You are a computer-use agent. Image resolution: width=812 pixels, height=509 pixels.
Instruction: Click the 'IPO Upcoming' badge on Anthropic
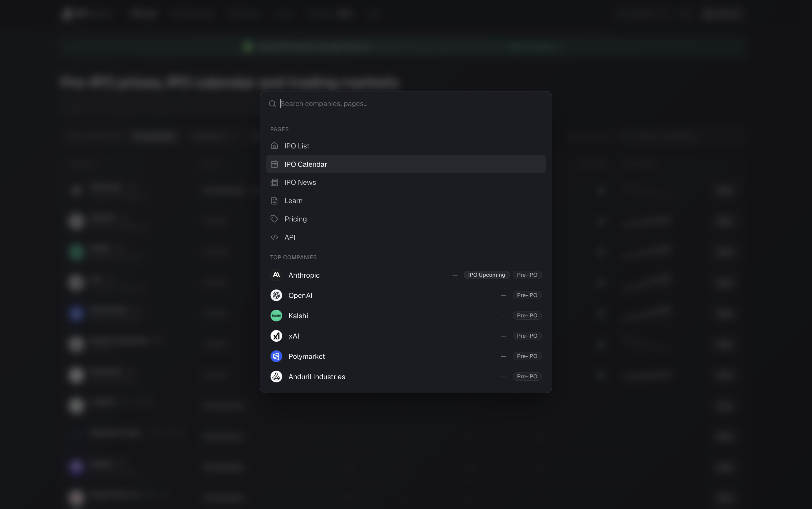(486, 275)
